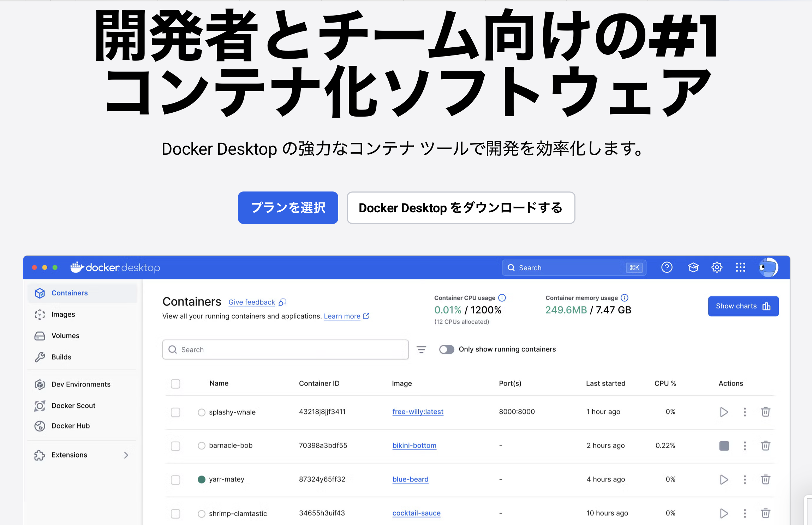Open the cocktail-sauce image link
This screenshot has height=525, width=812.
(x=416, y=513)
